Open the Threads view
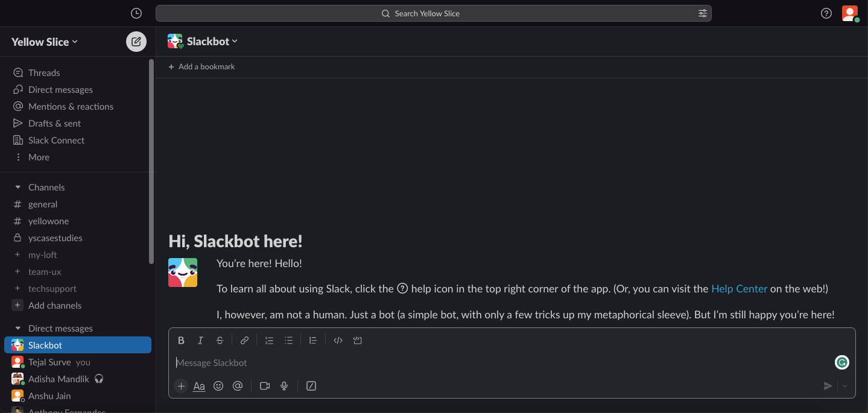Screen dimensions: 868x413 44,73
